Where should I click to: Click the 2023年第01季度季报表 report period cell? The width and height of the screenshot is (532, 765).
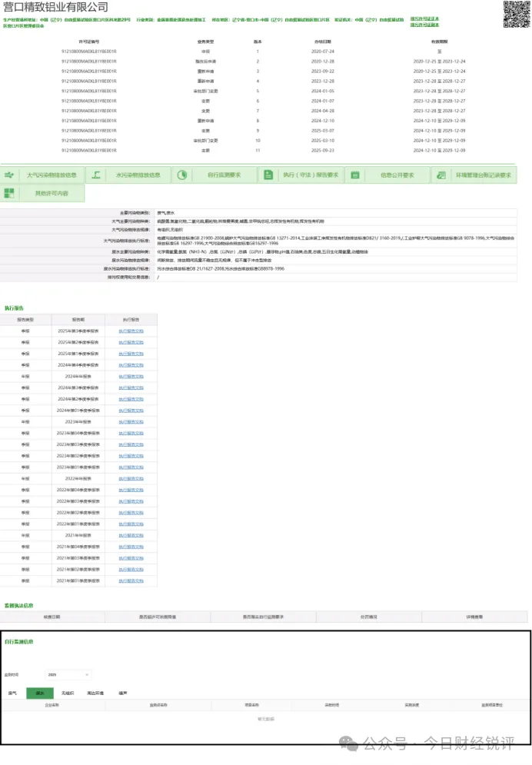tap(78, 467)
